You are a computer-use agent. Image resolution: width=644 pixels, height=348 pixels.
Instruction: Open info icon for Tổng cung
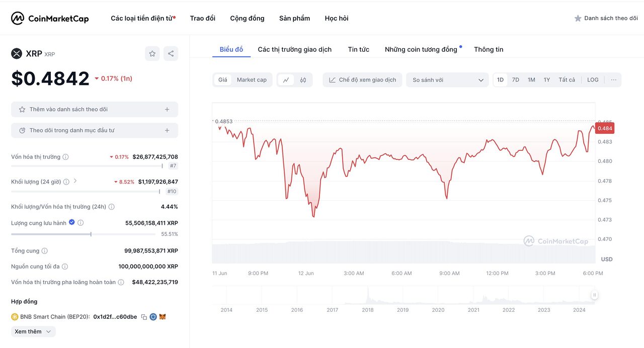click(x=44, y=251)
